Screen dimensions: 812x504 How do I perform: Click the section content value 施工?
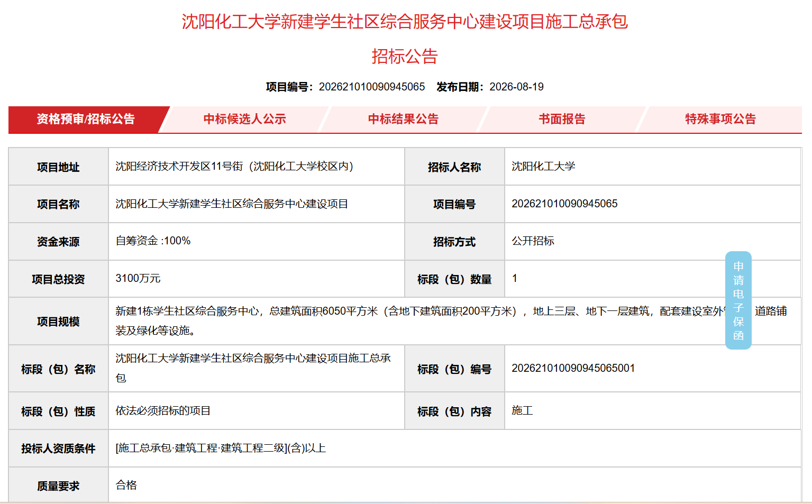tap(522, 410)
